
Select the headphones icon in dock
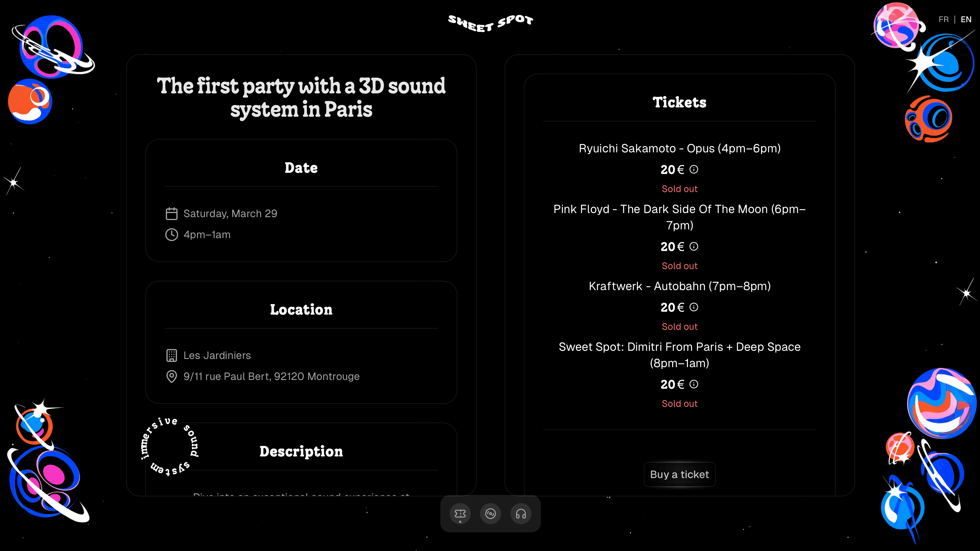click(x=521, y=514)
